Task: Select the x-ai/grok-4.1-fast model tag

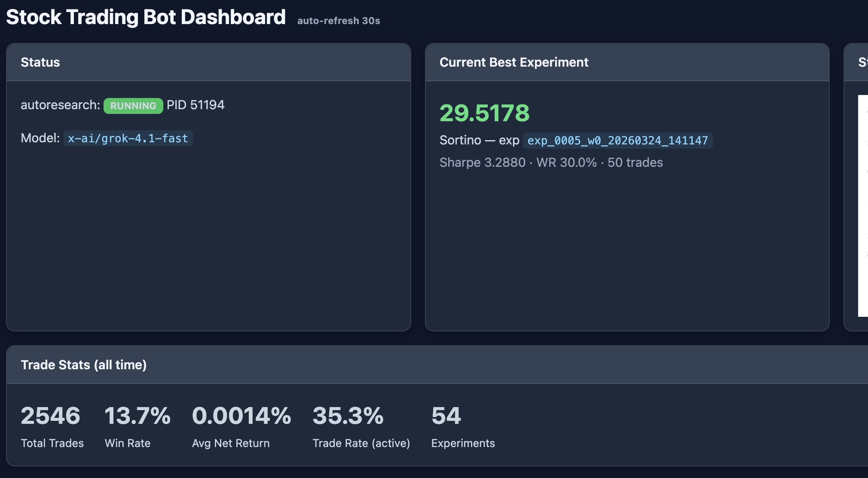Action: pos(128,138)
